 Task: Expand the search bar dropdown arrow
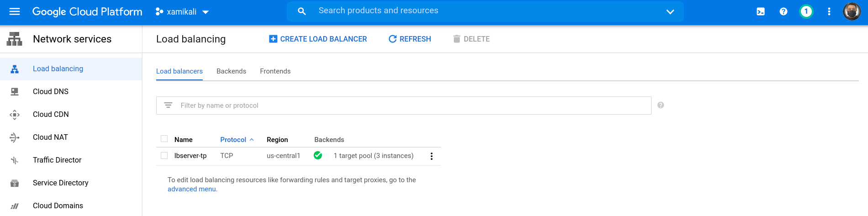(670, 11)
